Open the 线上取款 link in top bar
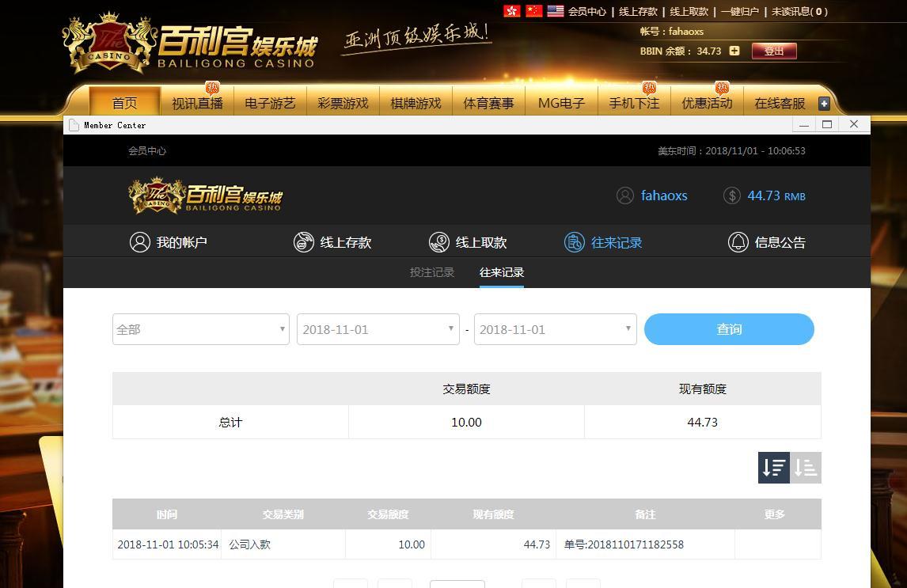The width and height of the screenshot is (907, 588). [689, 12]
